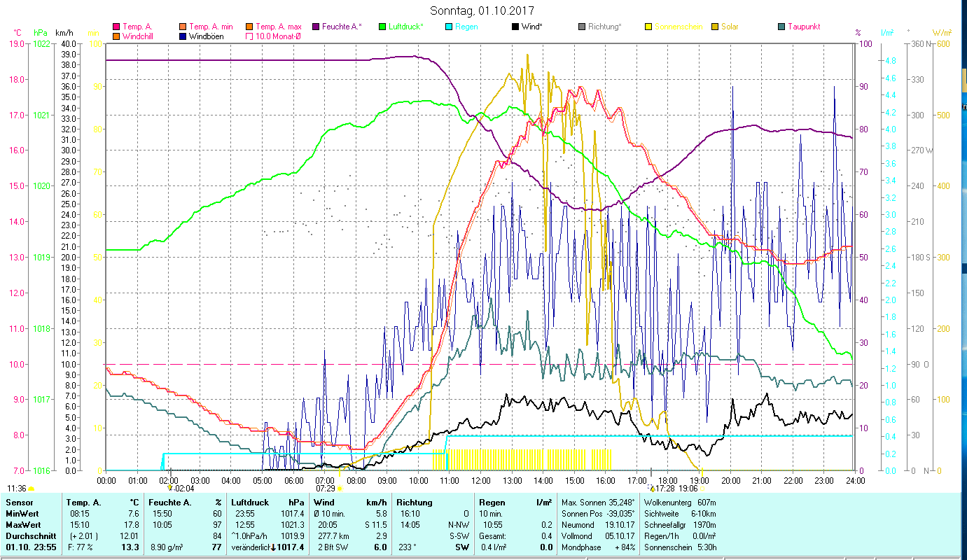Click the Taupunkt legend label
The height and width of the screenshot is (560, 967).
[x=803, y=27]
